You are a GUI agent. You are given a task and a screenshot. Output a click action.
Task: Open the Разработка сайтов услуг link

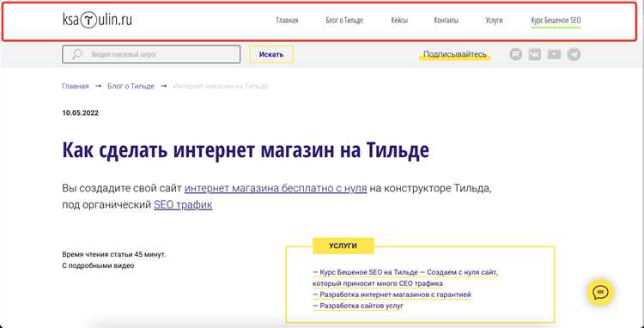(x=358, y=307)
